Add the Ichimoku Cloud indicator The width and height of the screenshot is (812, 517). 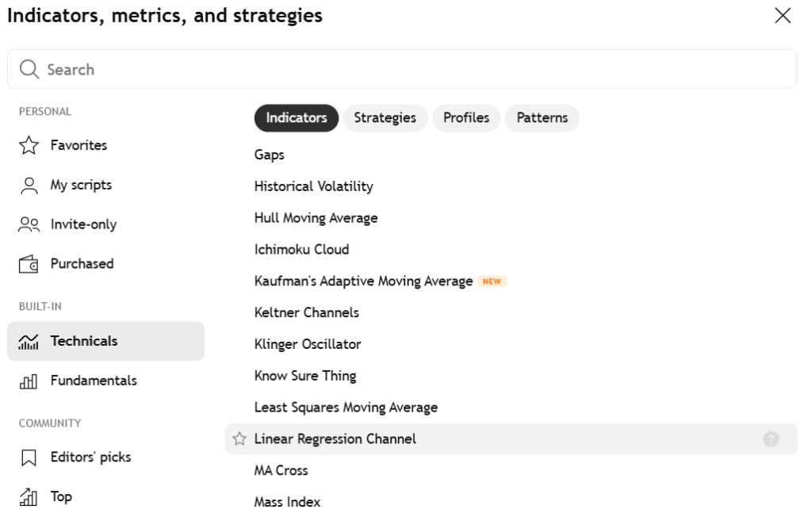[301, 249]
